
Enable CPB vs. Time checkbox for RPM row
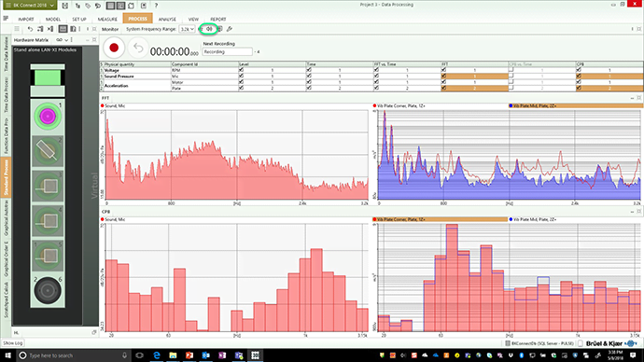pyautogui.click(x=511, y=70)
